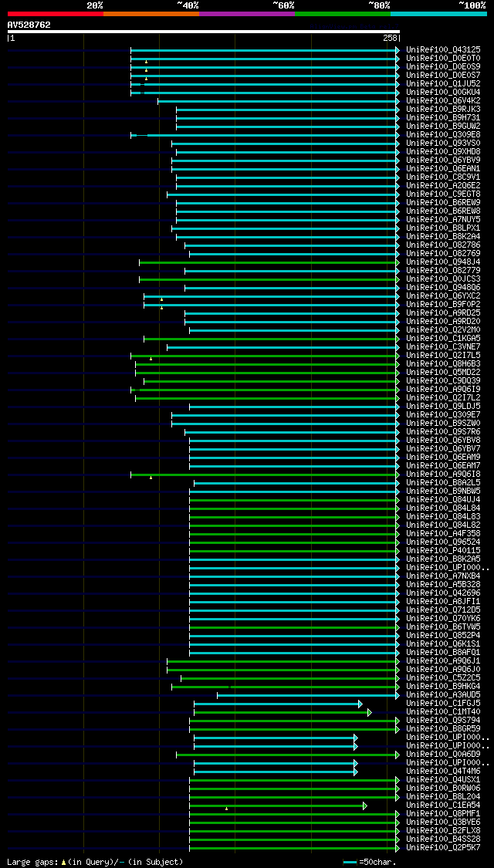Select the UniRef100_Q9LDJ5 label
The width and height of the screenshot is (494, 868).
pos(443,407)
